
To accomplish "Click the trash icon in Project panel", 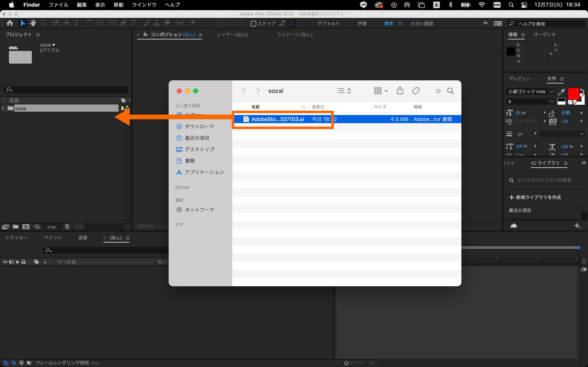I will click(x=67, y=227).
